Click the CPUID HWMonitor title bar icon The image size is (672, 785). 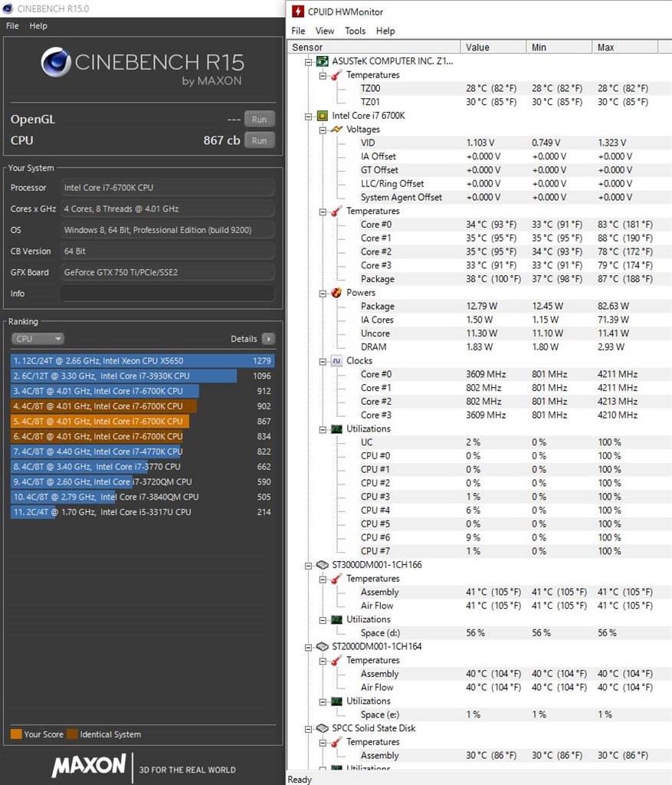298,11
